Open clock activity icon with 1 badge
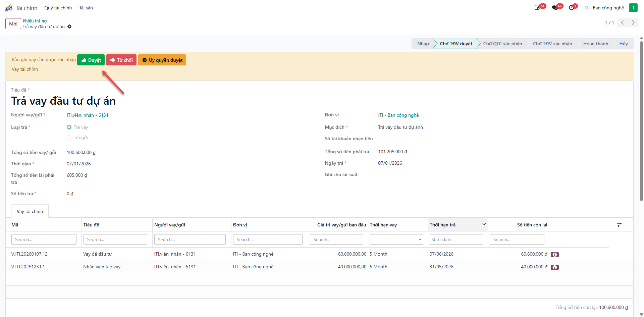Screen dimensions: 644x317 pos(572,8)
